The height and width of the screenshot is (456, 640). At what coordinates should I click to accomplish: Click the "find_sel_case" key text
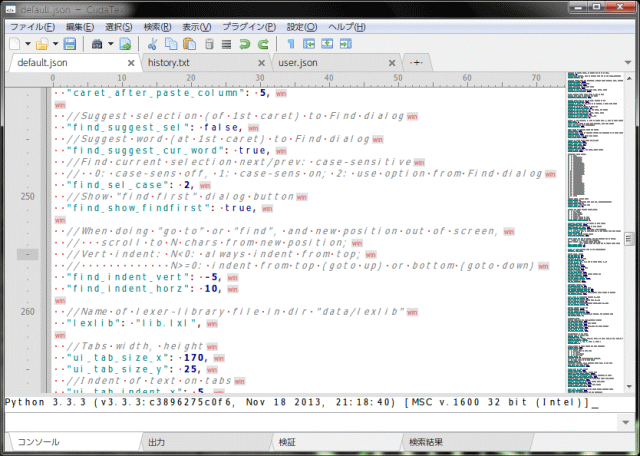(x=120, y=185)
